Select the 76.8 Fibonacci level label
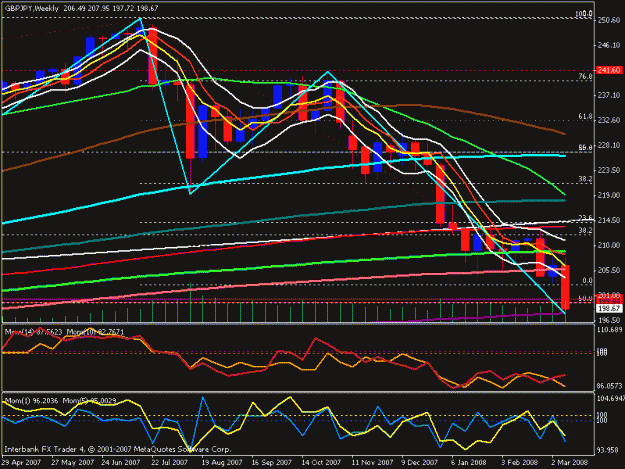Screen dimensions: 625x469 coord(586,77)
